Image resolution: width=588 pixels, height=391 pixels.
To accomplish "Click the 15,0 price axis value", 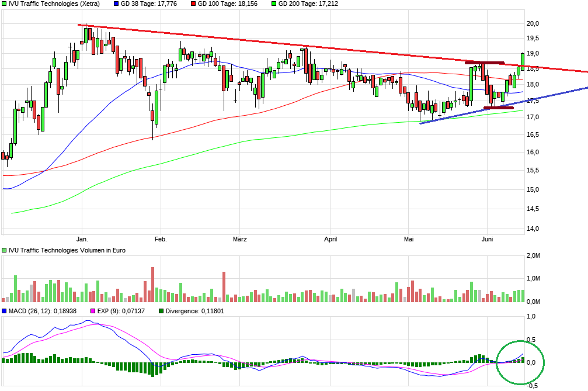I will (533, 189).
